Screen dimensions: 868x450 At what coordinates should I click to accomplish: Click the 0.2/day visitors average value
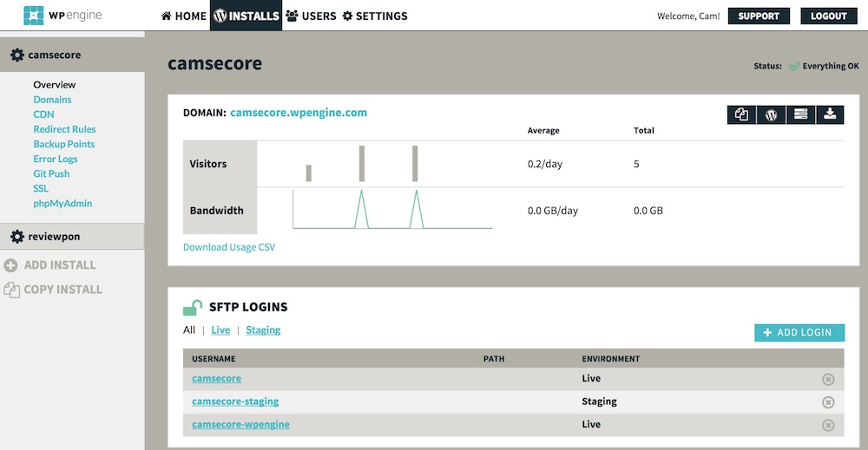point(545,164)
